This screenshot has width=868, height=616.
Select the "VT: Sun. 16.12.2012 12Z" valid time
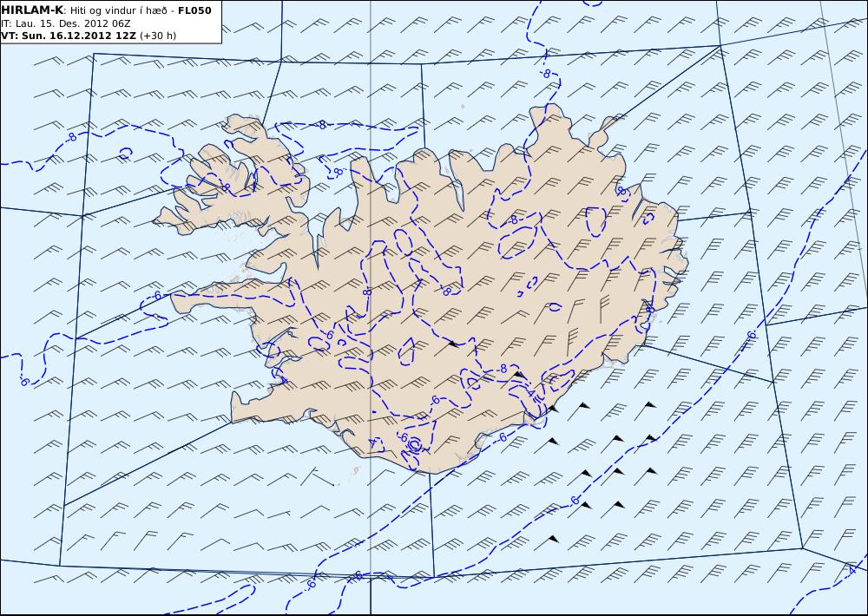[x=69, y=36]
